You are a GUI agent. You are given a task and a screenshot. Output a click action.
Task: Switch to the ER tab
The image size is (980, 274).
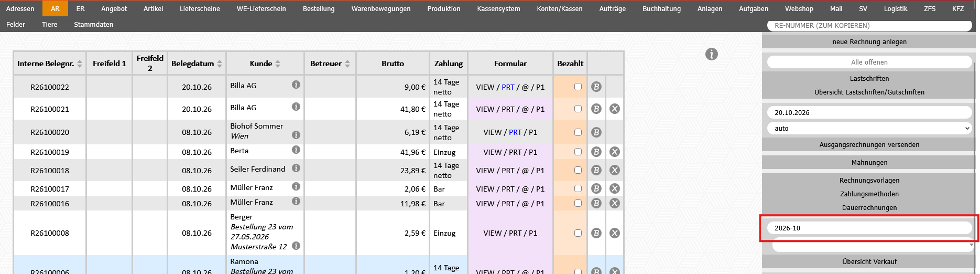click(80, 8)
